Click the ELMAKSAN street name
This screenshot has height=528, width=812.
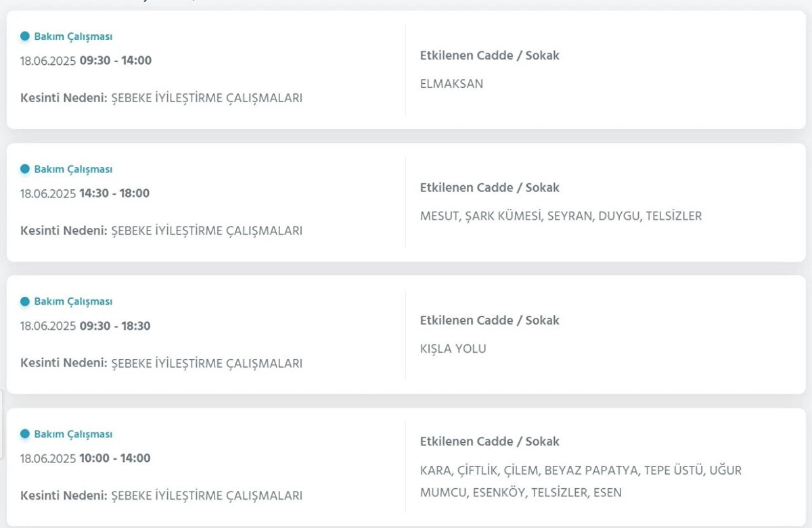point(451,84)
